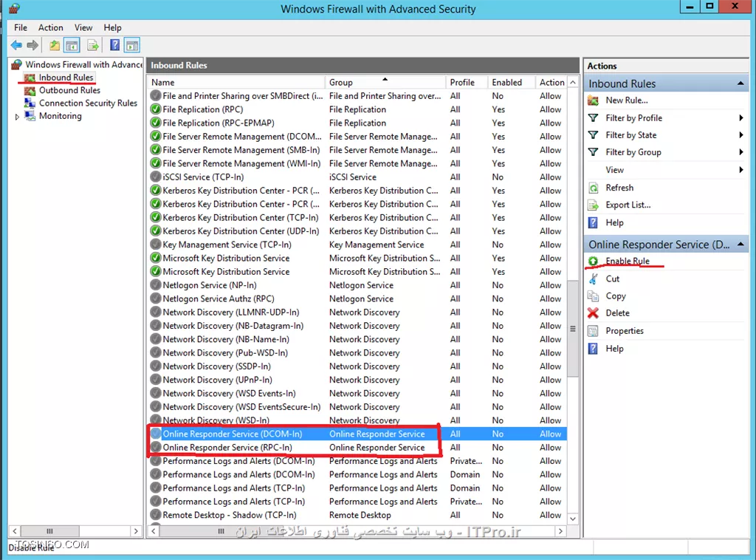Click the Copy icon in Actions pane
This screenshot has width=756, height=560.
[x=593, y=296]
